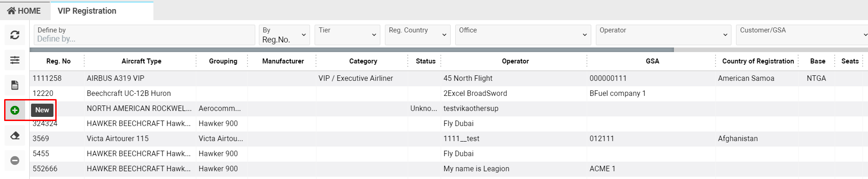
Task: Select the AIRBUS A319 VIP row
Action: point(448,78)
